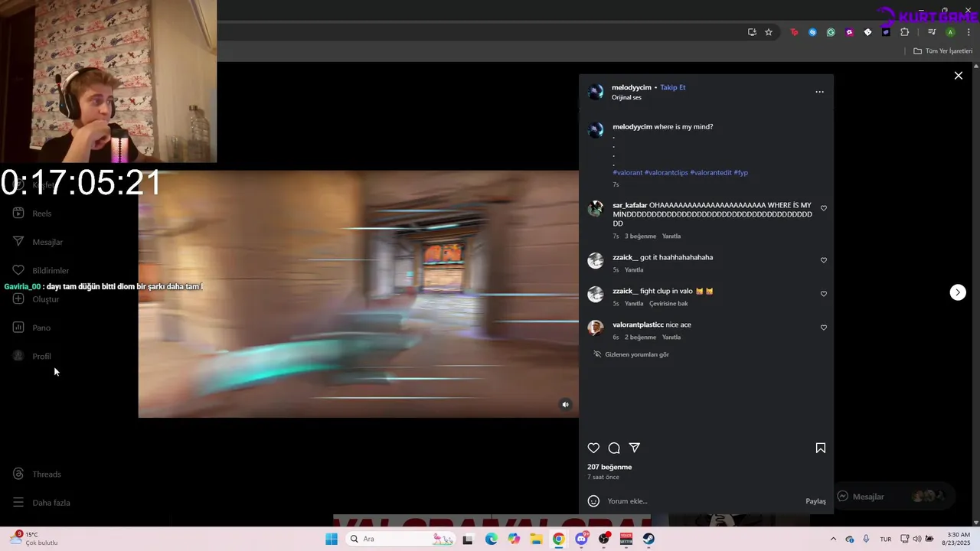Open the 15°C weather widget

[x=34, y=539]
